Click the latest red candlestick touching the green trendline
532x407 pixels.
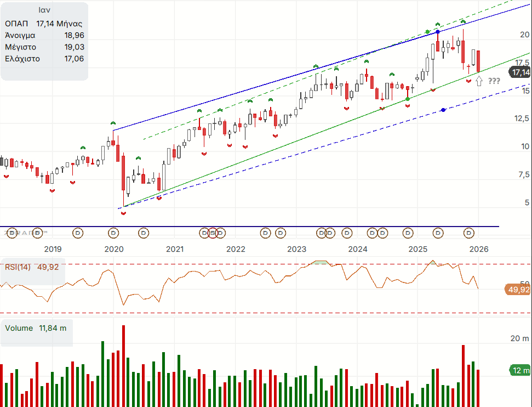coord(478,61)
